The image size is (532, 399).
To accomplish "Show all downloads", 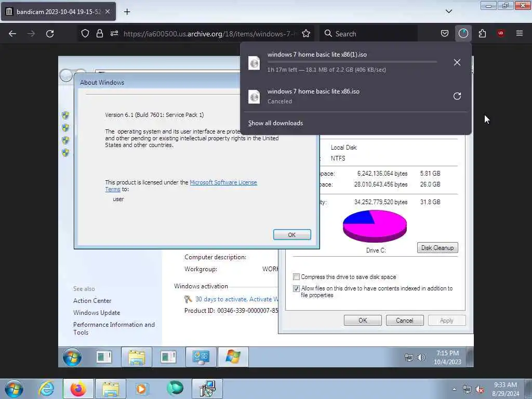I will pos(275,123).
